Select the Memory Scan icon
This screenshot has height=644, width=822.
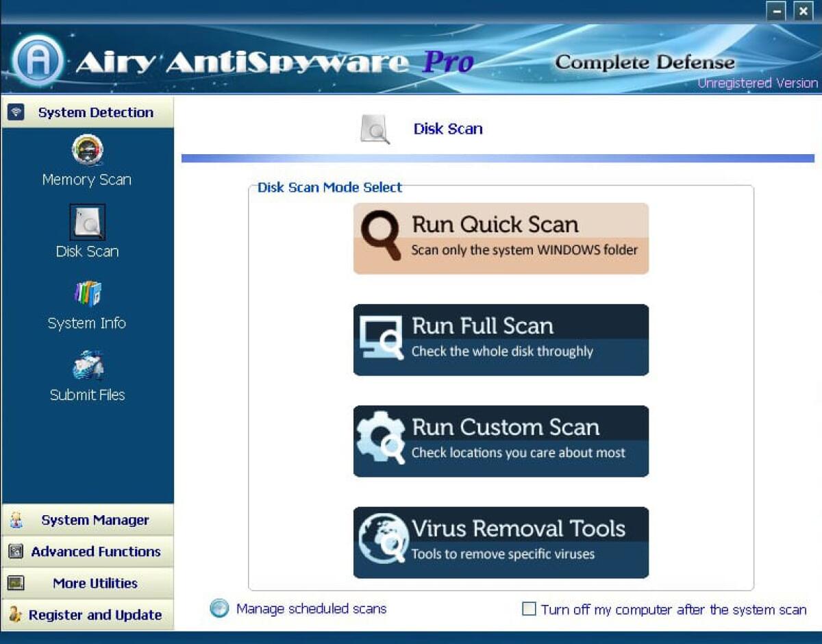point(87,150)
